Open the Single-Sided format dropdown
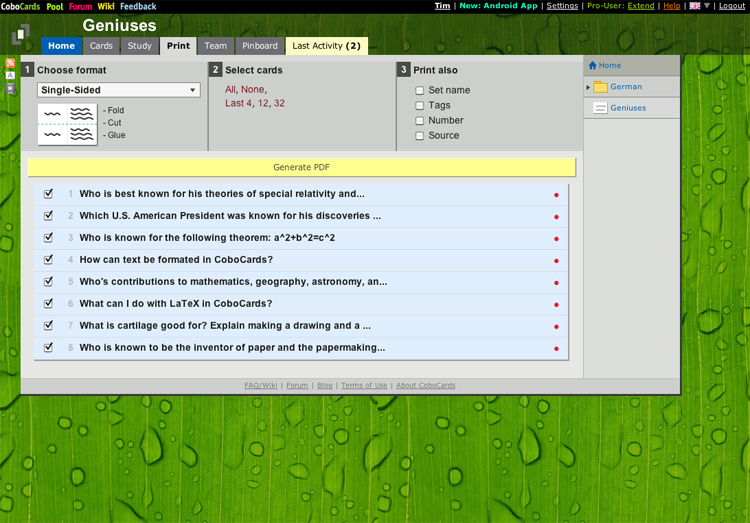The height and width of the screenshot is (523, 750). [x=118, y=90]
